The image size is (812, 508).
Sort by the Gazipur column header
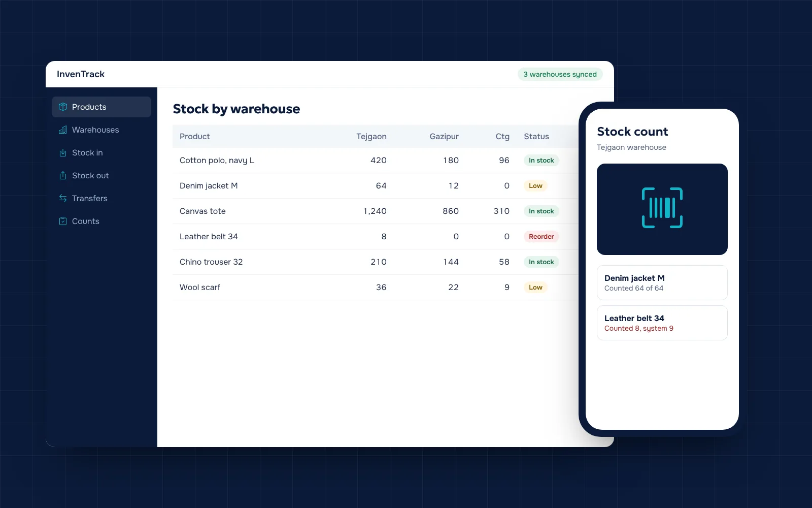pyautogui.click(x=444, y=136)
